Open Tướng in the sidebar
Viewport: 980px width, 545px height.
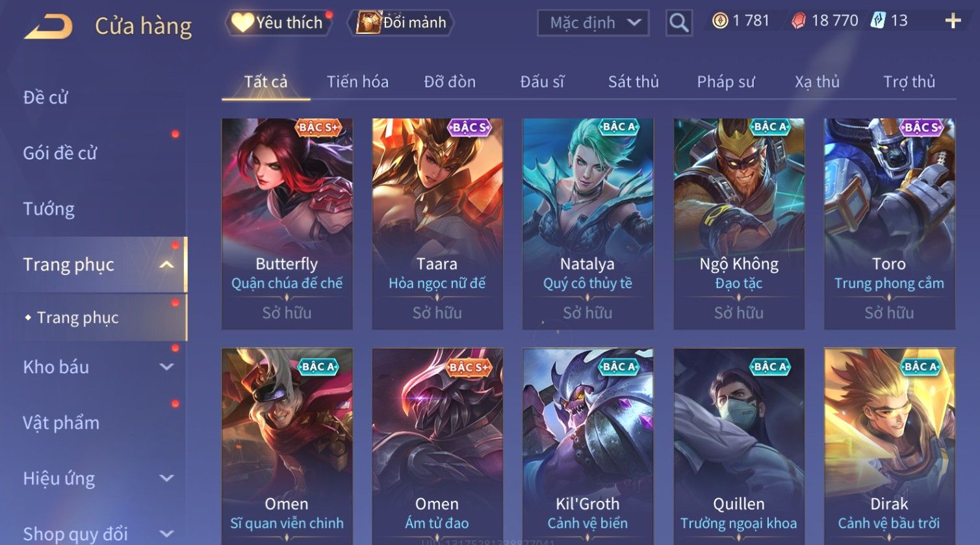pyautogui.click(x=49, y=209)
